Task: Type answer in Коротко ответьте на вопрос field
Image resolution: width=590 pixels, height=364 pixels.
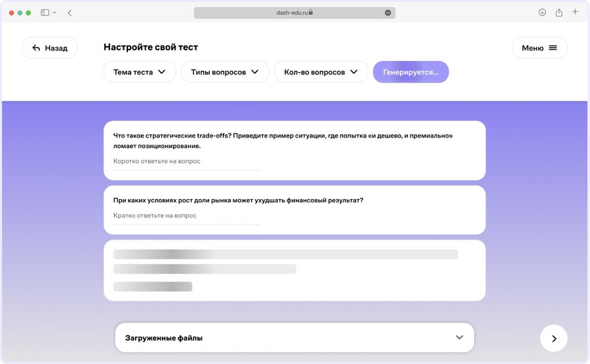Action: (186, 161)
